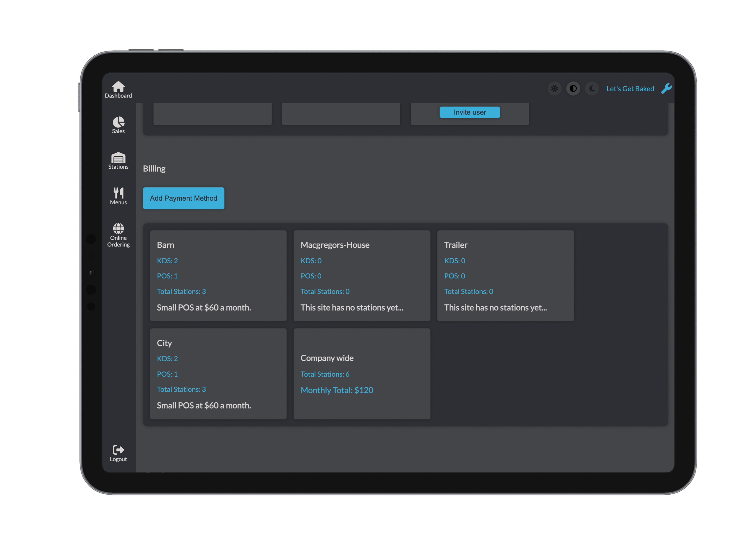Image resolution: width=756 pixels, height=534 pixels.
Task: Select the Let's Get Baked account menu
Action: (x=630, y=88)
